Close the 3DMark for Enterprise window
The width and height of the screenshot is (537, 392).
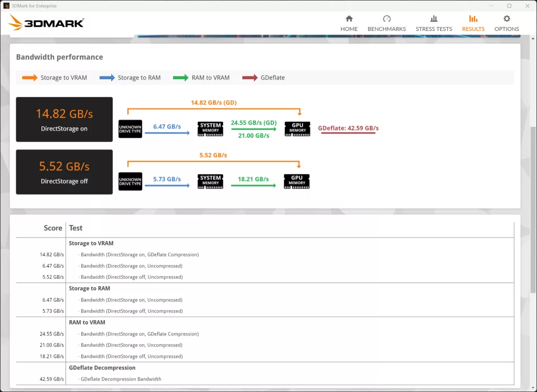[528, 6]
